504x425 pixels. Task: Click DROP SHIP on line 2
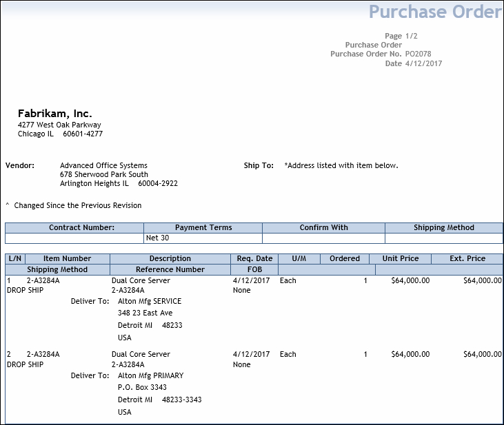(25, 365)
